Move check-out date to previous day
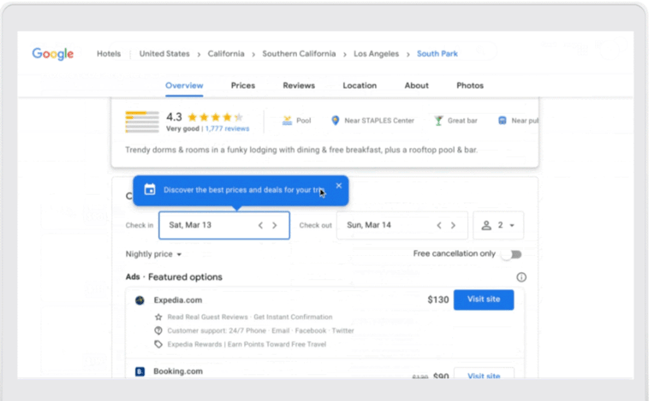 click(438, 225)
